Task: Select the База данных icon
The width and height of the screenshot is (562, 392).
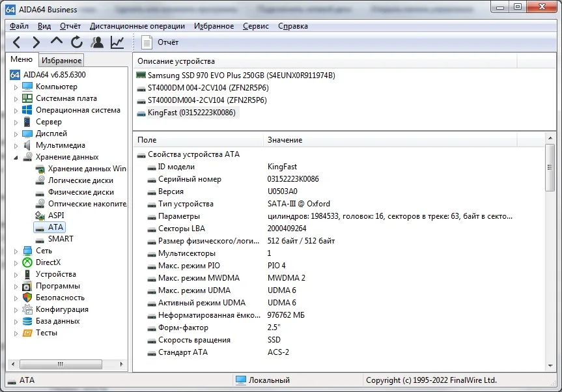Action: pyautogui.click(x=27, y=321)
